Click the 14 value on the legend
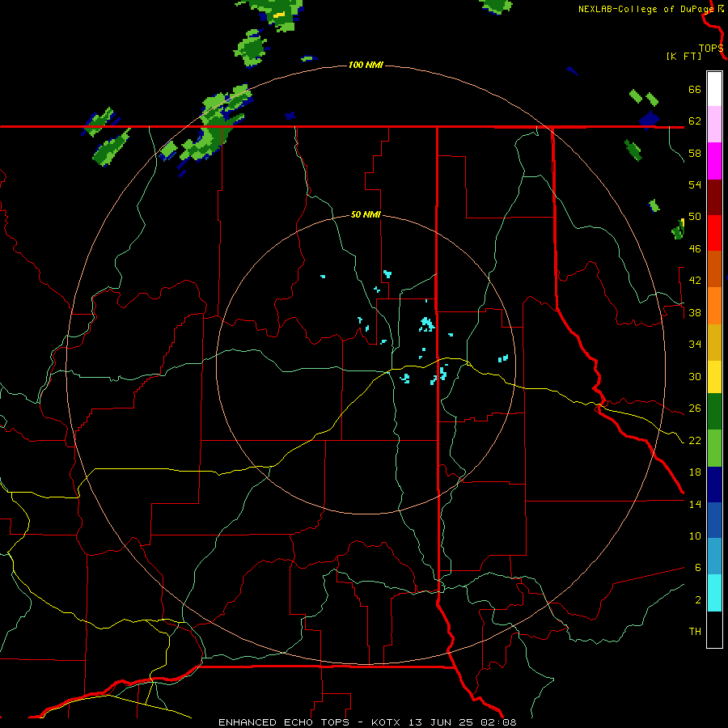The height and width of the screenshot is (728, 728). (695, 504)
